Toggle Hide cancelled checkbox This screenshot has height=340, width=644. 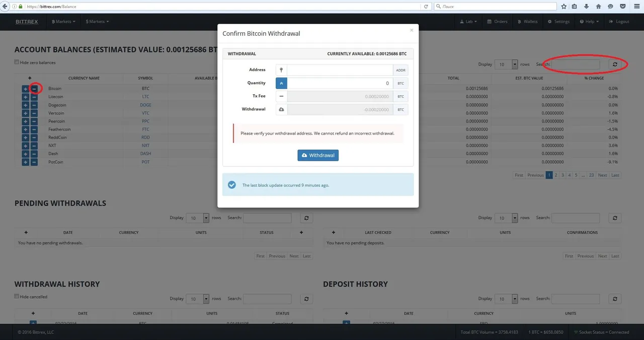click(x=17, y=296)
